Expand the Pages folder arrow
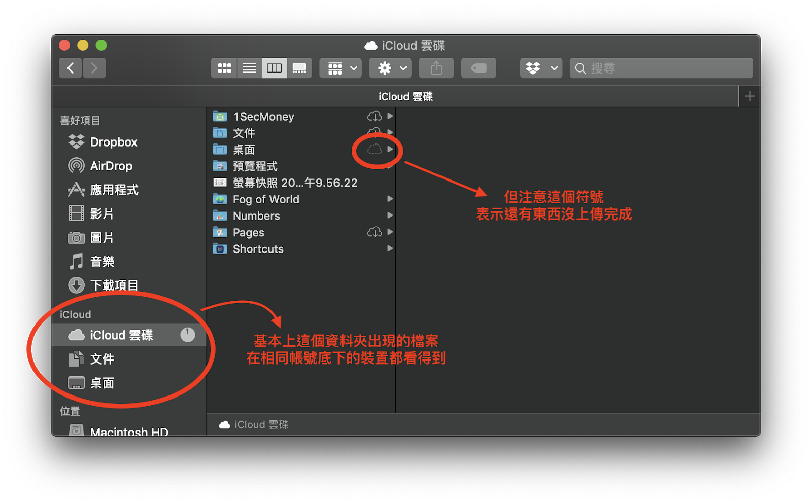 tap(390, 232)
